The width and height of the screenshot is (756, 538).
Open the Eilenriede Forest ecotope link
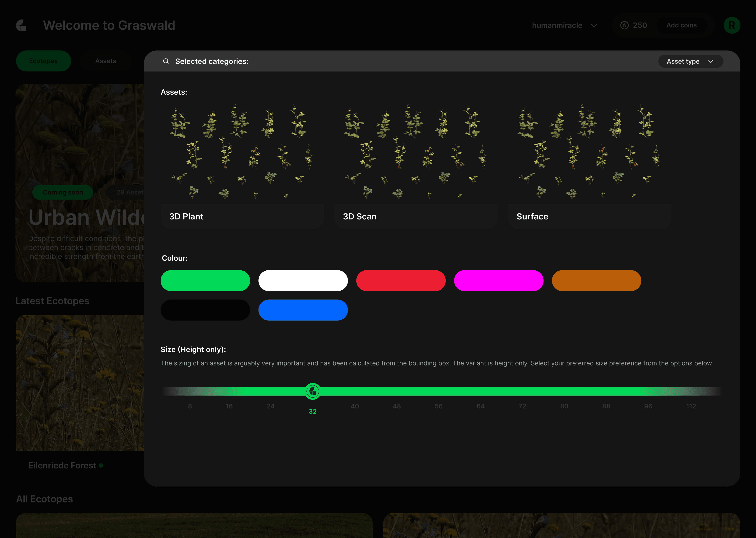[62, 465]
